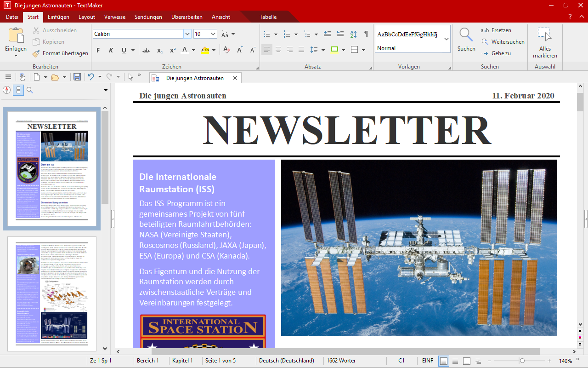This screenshot has height=368, width=588.
Task: Click the Alles markieren icon
Action: coord(545,35)
